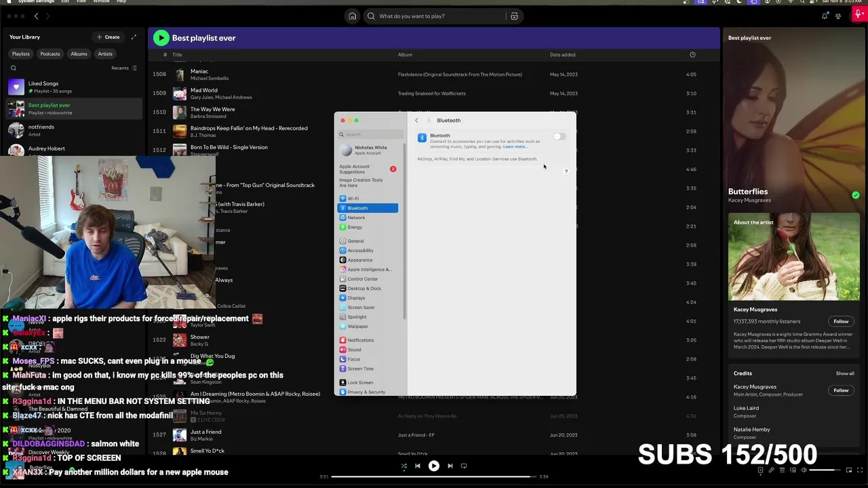The height and width of the screenshot is (488, 868).
Task: Open Network settings
Action: click(368, 218)
